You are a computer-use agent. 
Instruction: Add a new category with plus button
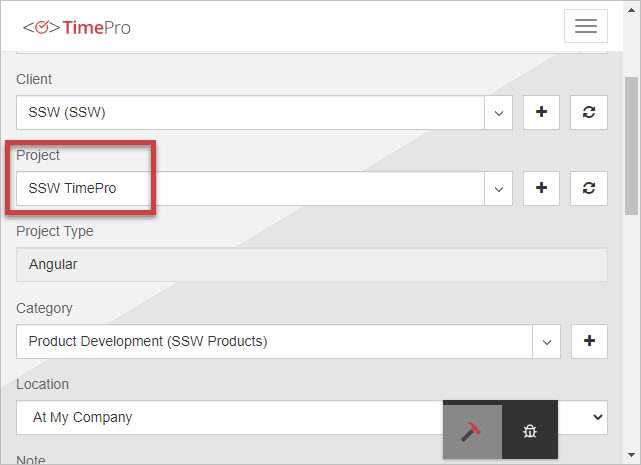pos(589,341)
